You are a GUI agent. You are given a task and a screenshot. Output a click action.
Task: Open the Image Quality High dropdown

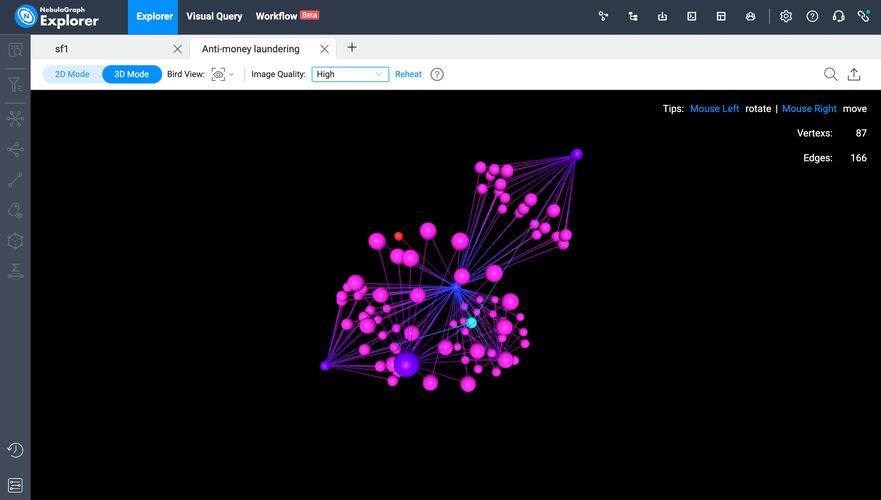click(350, 74)
